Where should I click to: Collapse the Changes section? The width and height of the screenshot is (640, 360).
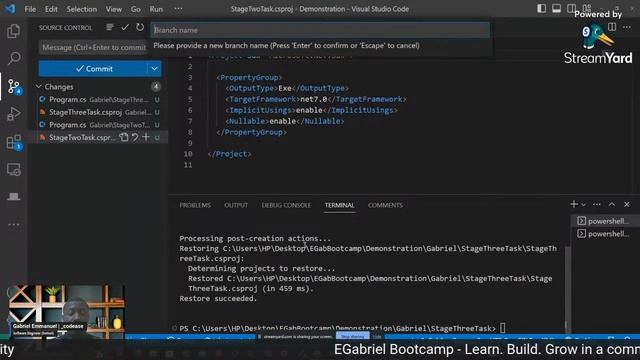pos(39,87)
